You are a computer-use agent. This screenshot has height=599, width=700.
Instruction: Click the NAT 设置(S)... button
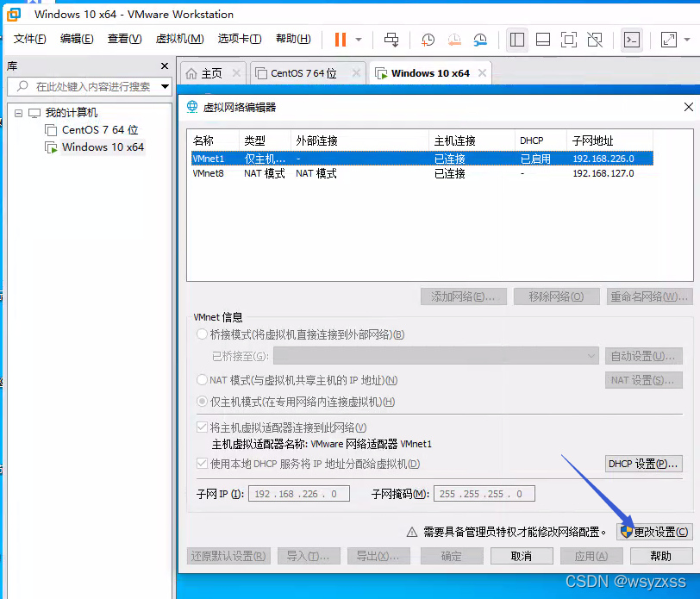[x=644, y=380]
